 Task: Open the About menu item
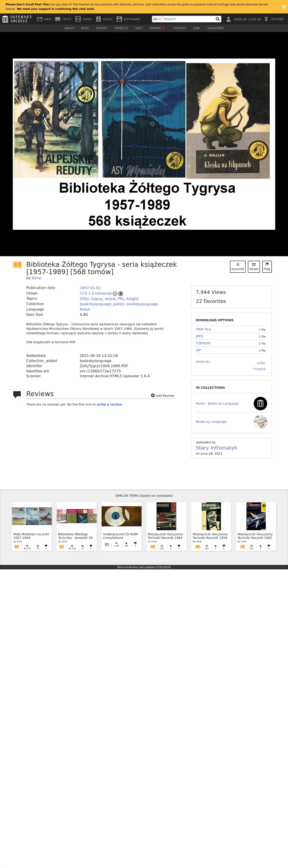(x=69, y=28)
